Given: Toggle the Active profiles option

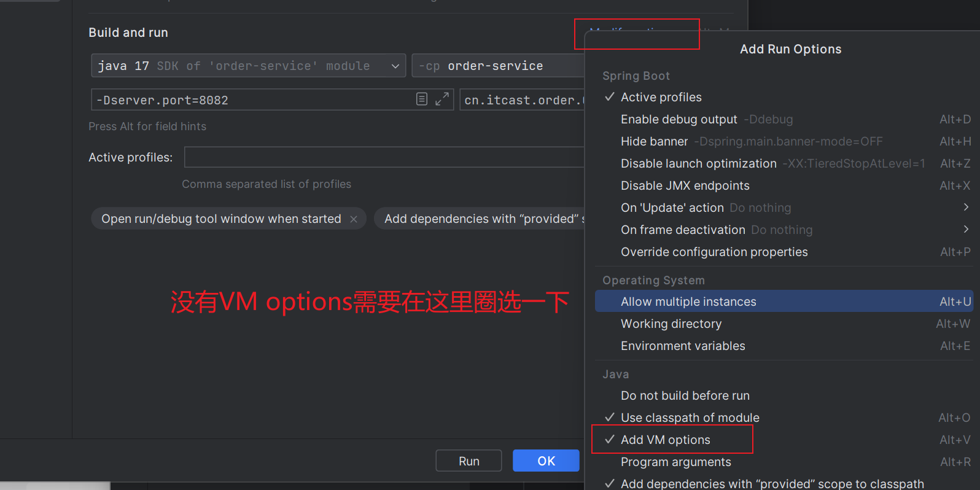Looking at the screenshot, I should click(784, 97).
